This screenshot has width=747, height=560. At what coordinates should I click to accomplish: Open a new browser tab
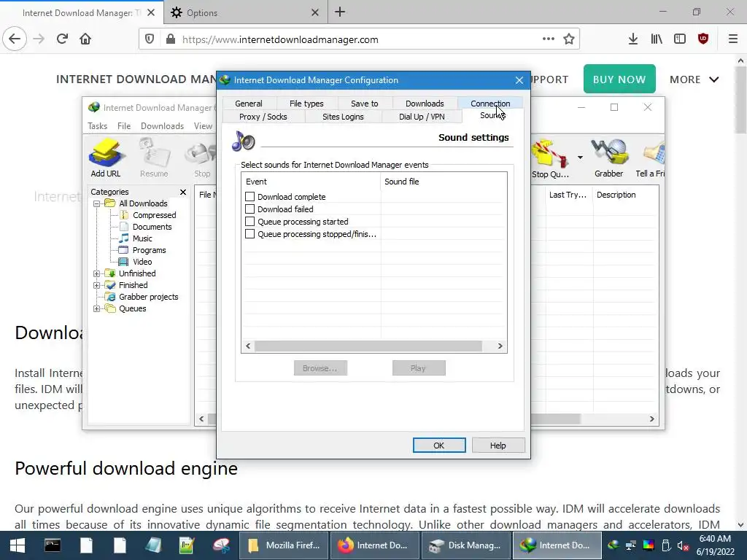tap(340, 12)
